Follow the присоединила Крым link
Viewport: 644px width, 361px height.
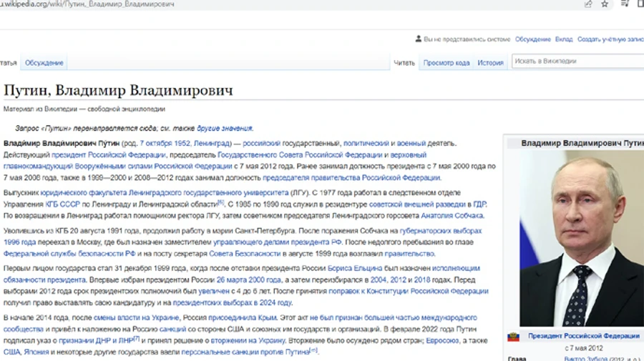tap(243, 318)
